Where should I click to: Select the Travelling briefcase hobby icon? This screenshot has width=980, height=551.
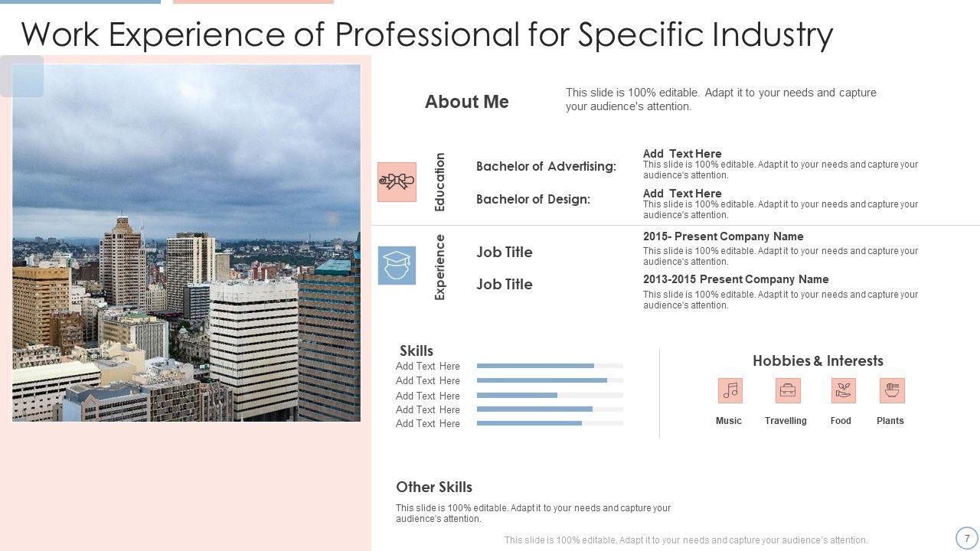point(788,390)
